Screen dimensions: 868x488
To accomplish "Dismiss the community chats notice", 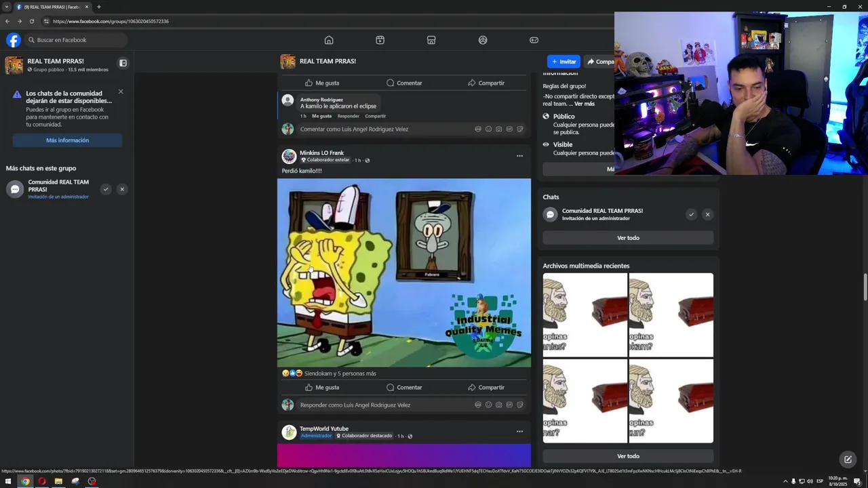I will coord(121,91).
